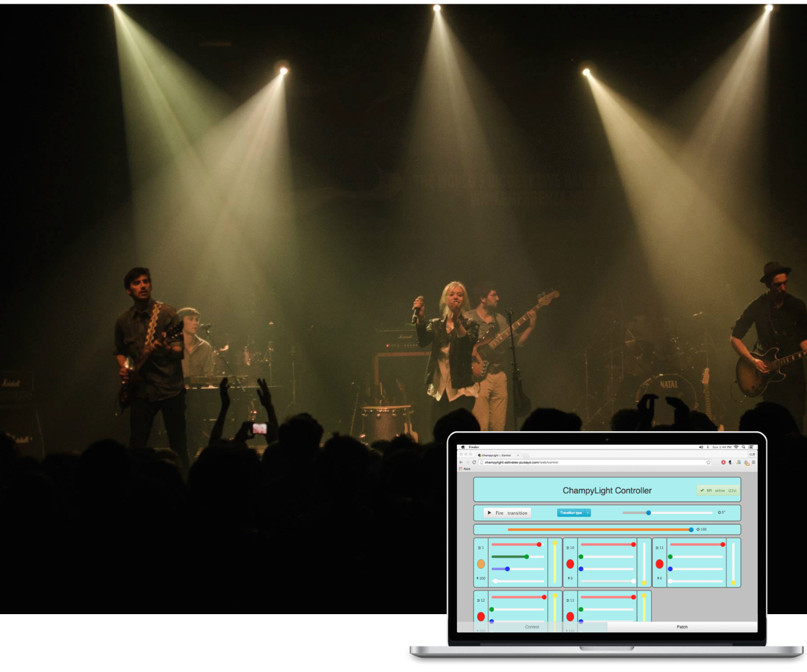Open the Apple menu
This screenshot has height=672, width=807.
pos(463,447)
